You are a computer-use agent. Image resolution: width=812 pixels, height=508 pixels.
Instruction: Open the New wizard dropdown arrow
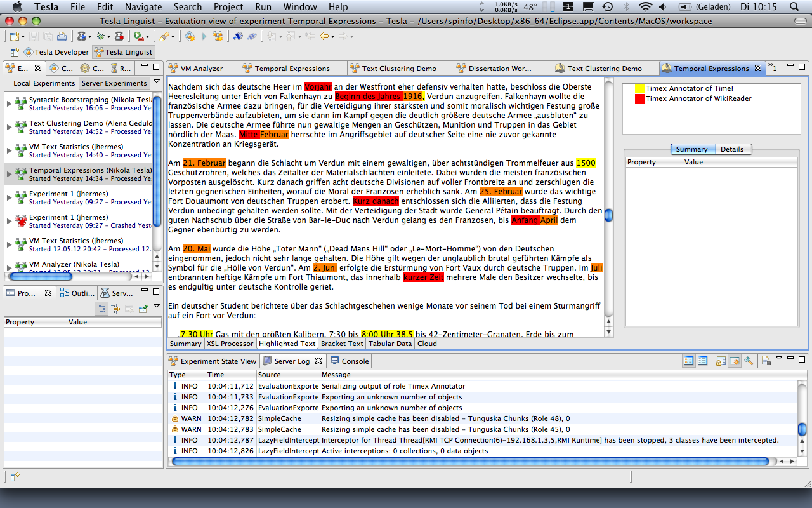[23, 37]
